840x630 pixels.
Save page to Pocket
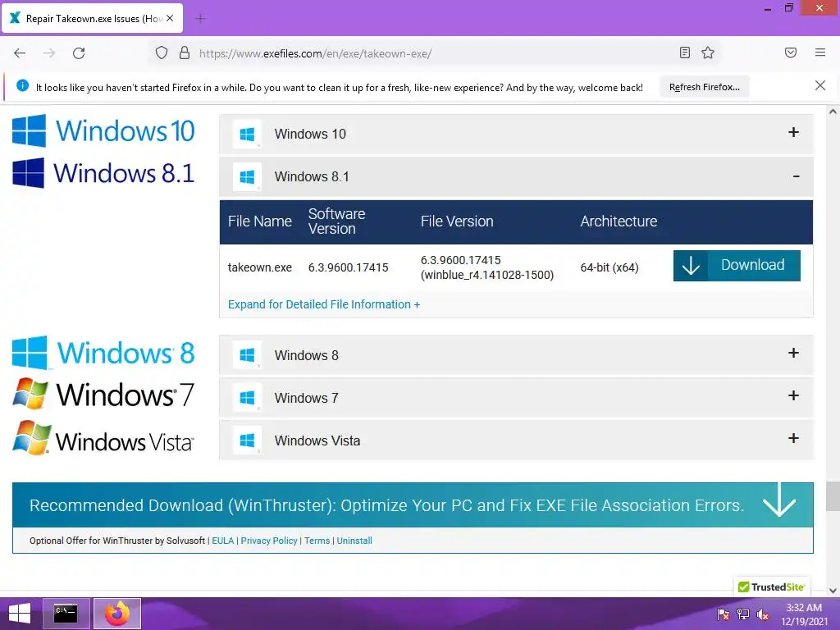tap(791, 52)
